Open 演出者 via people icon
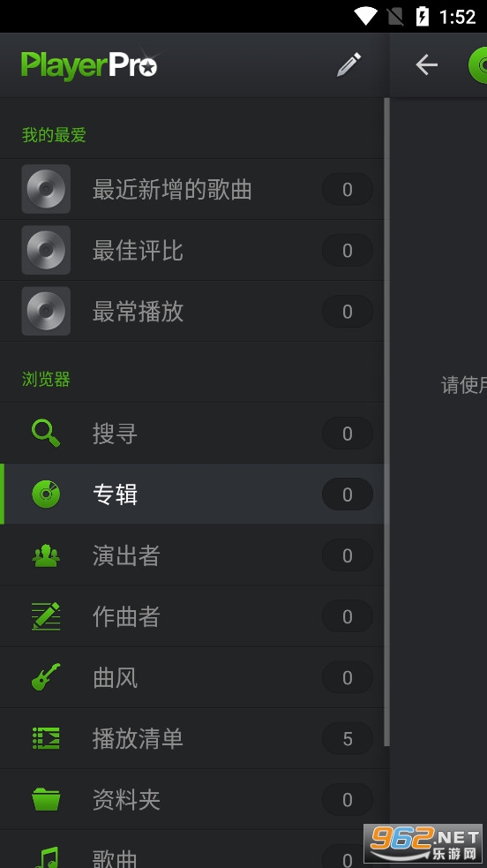 [x=46, y=555]
